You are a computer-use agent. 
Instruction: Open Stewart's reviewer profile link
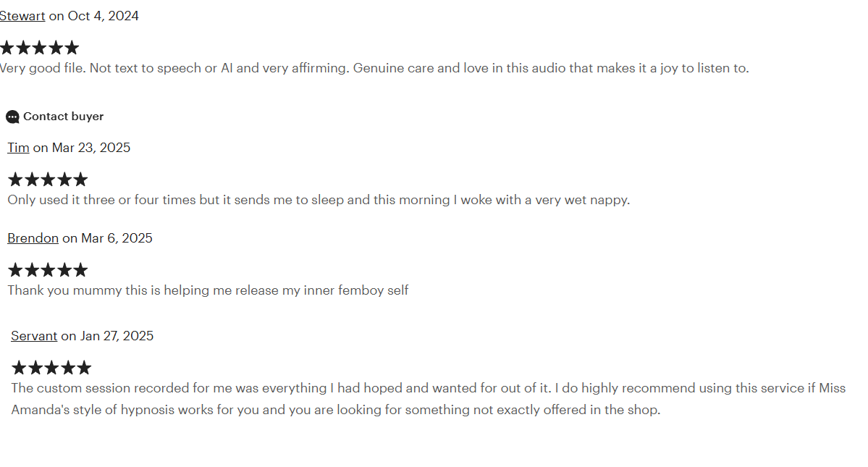click(22, 16)
